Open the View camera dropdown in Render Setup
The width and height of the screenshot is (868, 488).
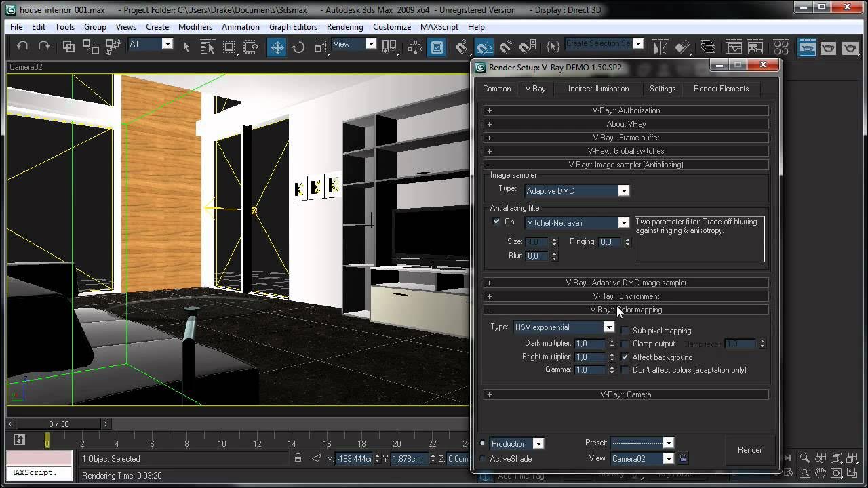click(642, 459)
